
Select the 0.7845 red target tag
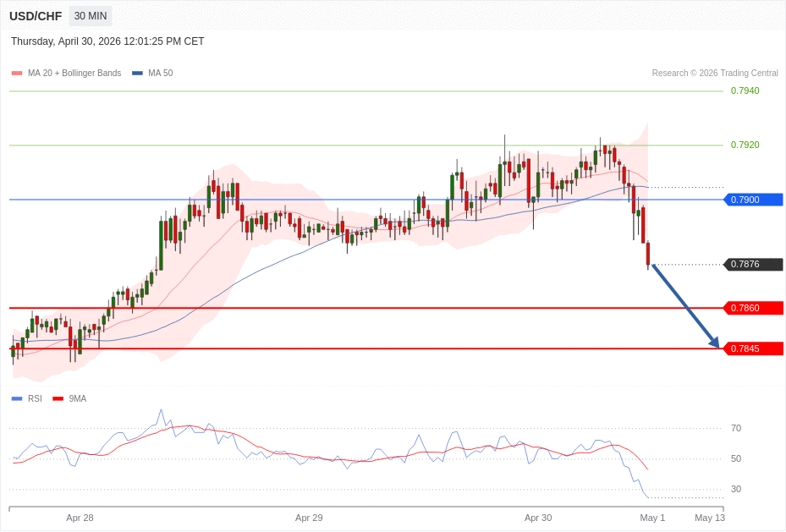click(754, 348)
